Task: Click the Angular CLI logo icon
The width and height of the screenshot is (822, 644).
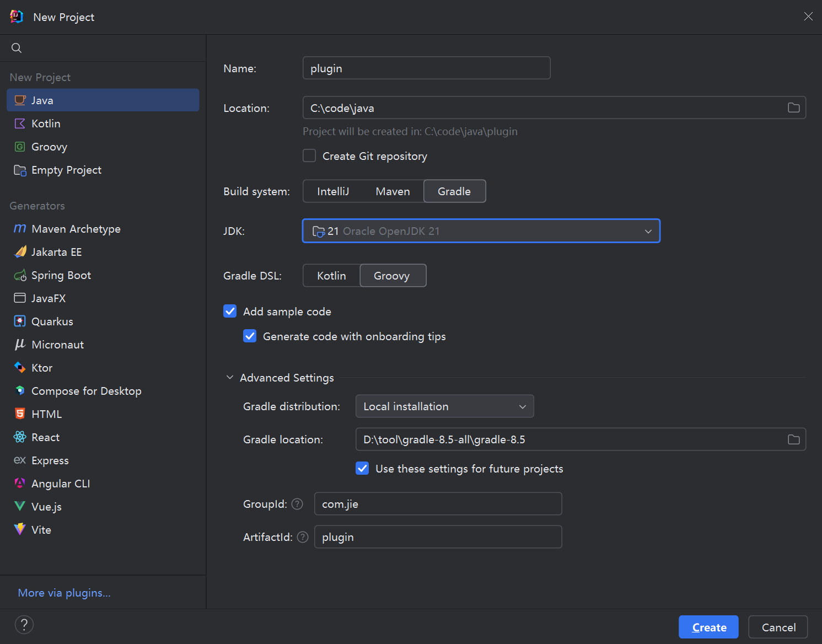Action: click(20, 483)
